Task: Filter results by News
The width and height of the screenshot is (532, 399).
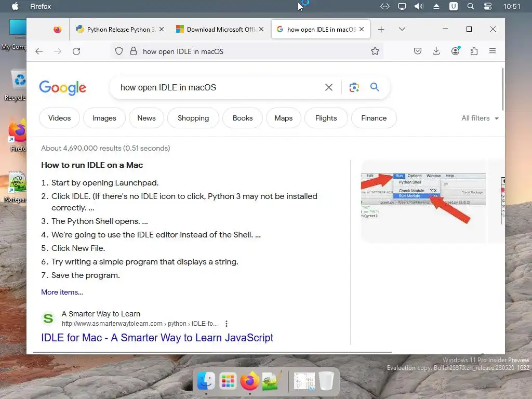Action: (x=146, y=118)
